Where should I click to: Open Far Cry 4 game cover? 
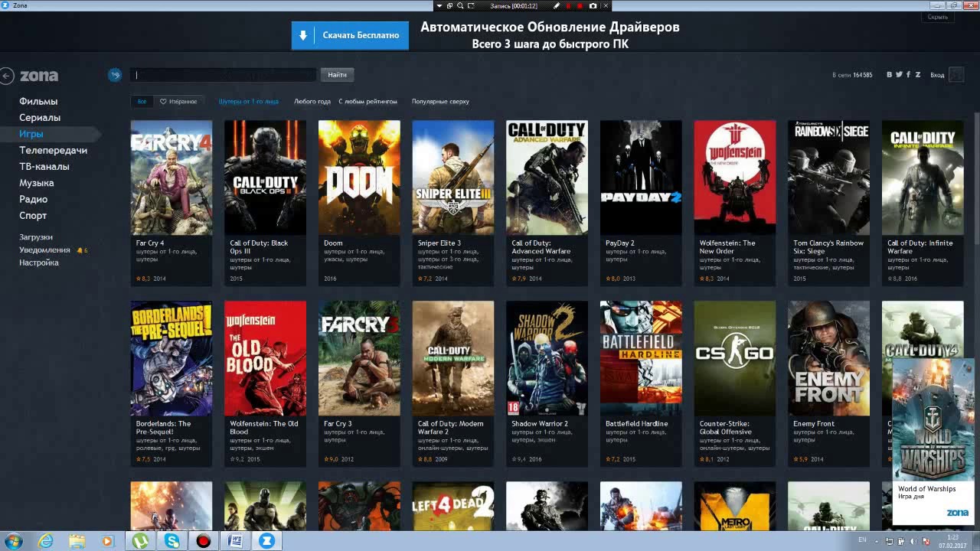tap(171, 178)
